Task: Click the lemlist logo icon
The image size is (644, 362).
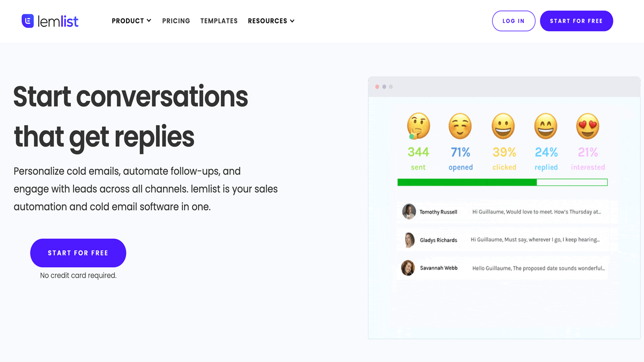Action: point(28,21)
